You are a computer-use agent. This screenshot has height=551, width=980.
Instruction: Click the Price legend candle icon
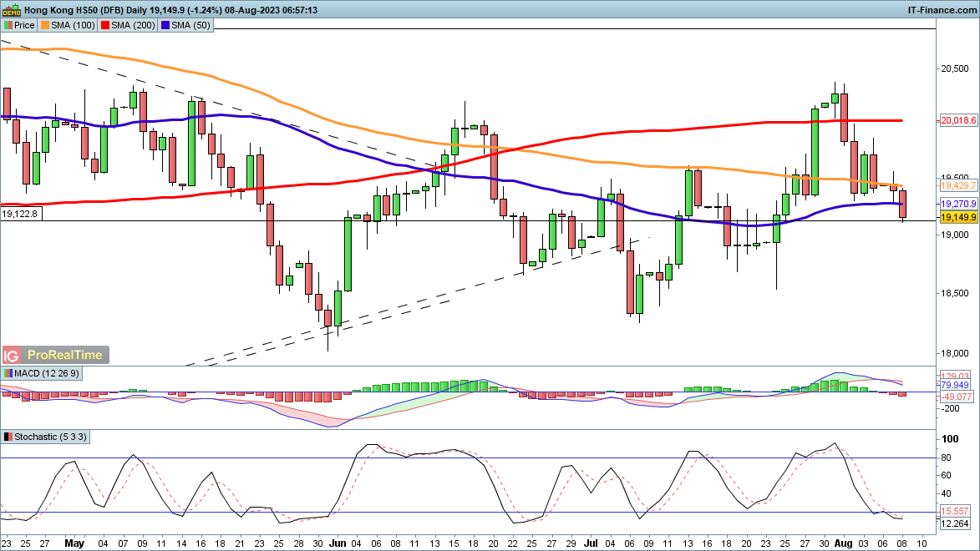8,26
